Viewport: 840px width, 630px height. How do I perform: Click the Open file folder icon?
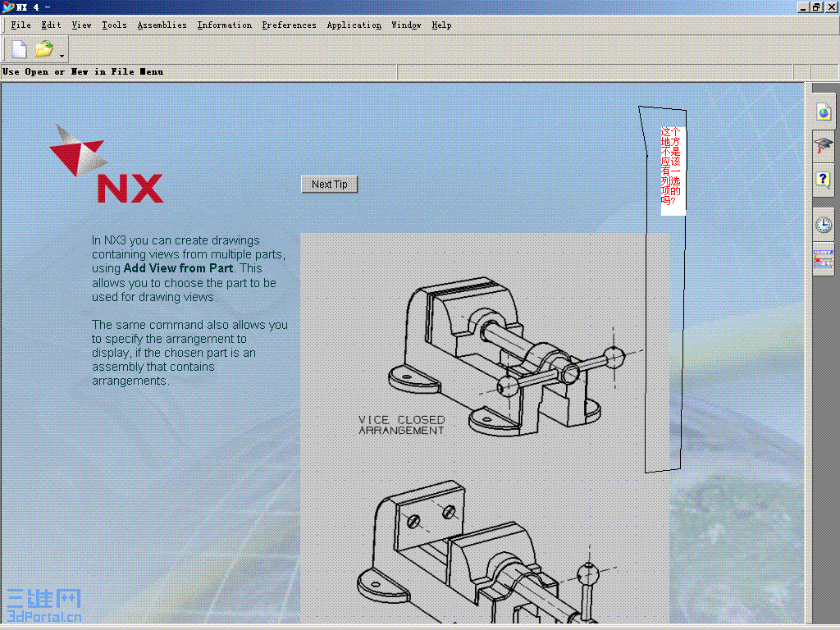coord(44,49)
